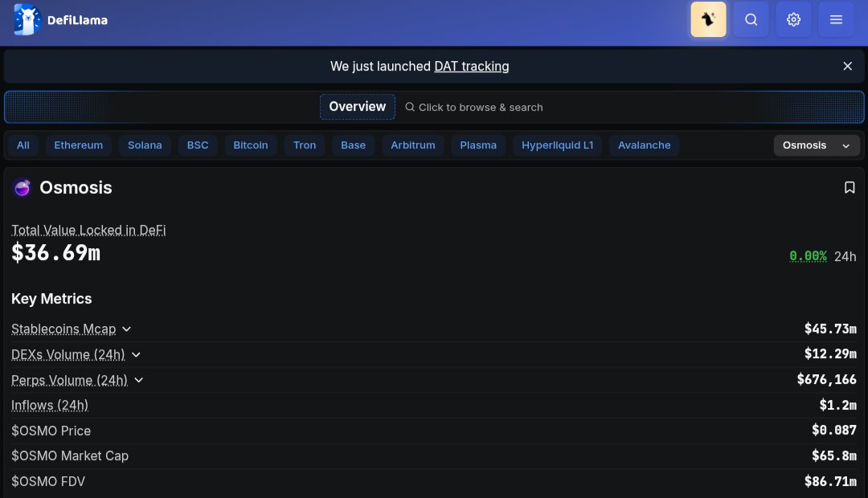Open the DefiLlama home logo
Viewport: 868px width, 498px height.
61,20
